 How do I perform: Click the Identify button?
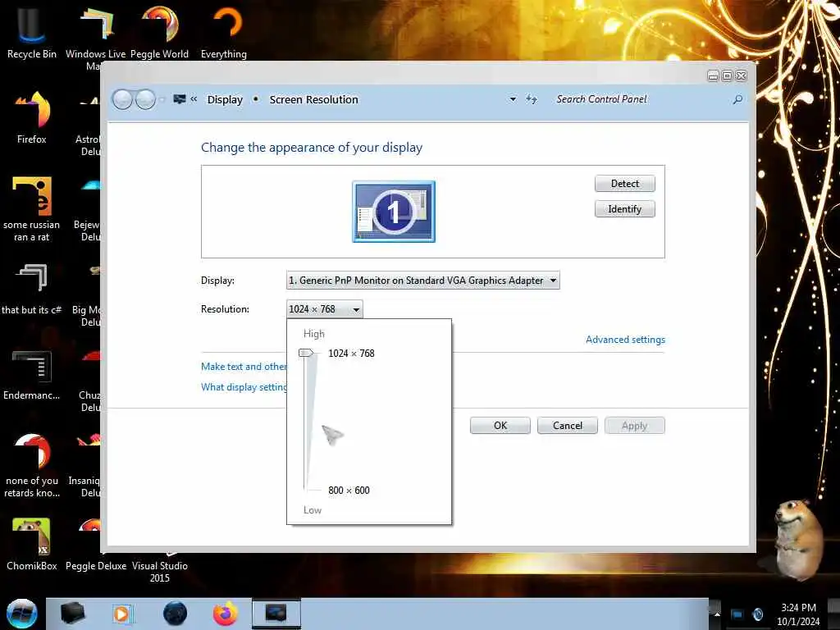tap(624, 209)
